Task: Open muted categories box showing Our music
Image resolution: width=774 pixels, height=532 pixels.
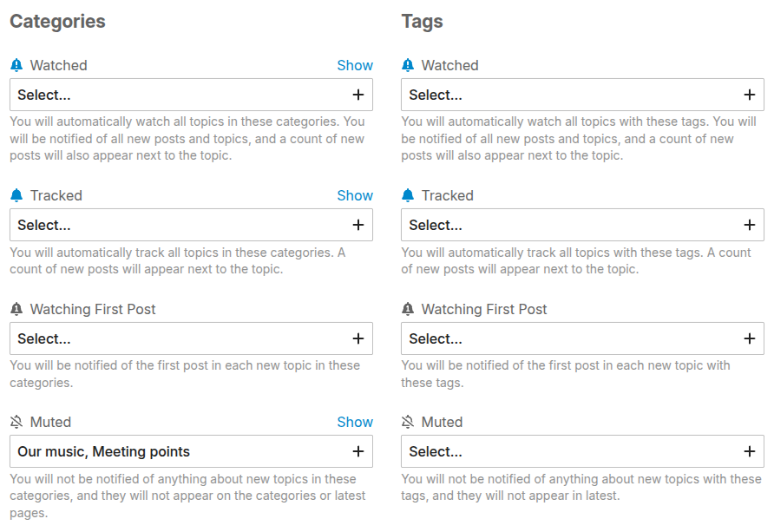Action: coord(191,451)
